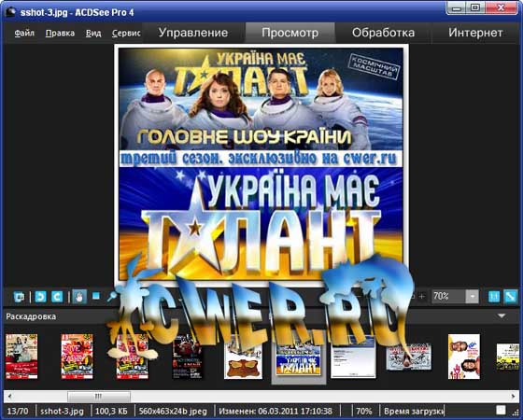Viewport: 523px width, 420px height.
Task: Collapse the Раскадровка filmstrip panel
Action: (502, 315)
